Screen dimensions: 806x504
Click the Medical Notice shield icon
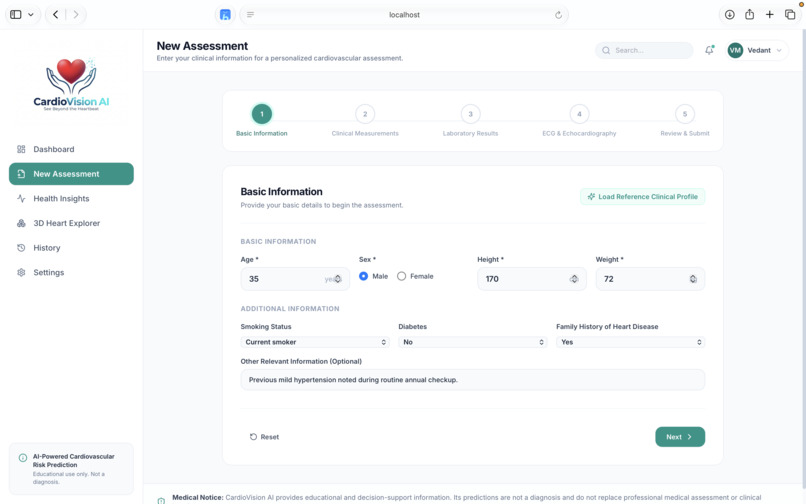coord(161,500)
